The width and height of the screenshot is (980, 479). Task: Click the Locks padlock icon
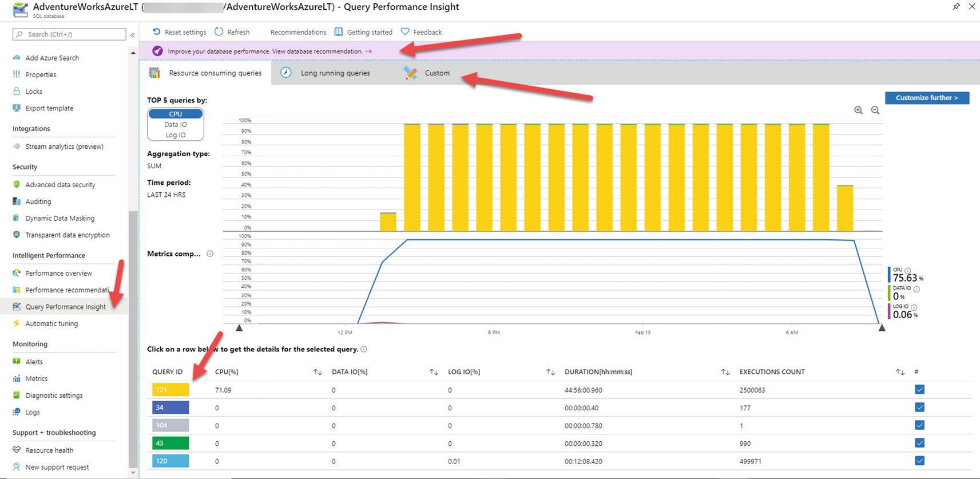[x=17, y=91]
